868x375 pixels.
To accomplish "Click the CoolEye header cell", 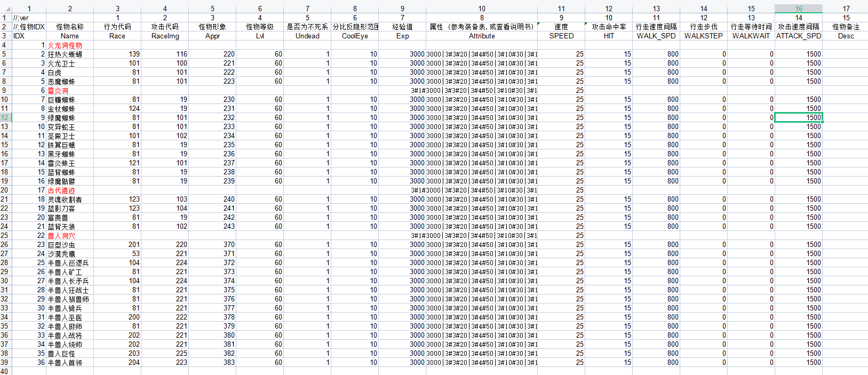I will (355, 36).
